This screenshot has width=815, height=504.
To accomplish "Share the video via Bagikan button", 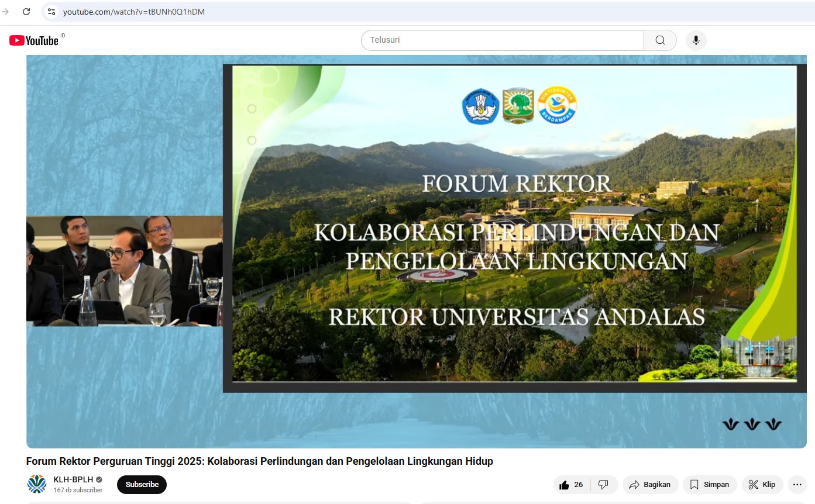I will tap(650, 485).
